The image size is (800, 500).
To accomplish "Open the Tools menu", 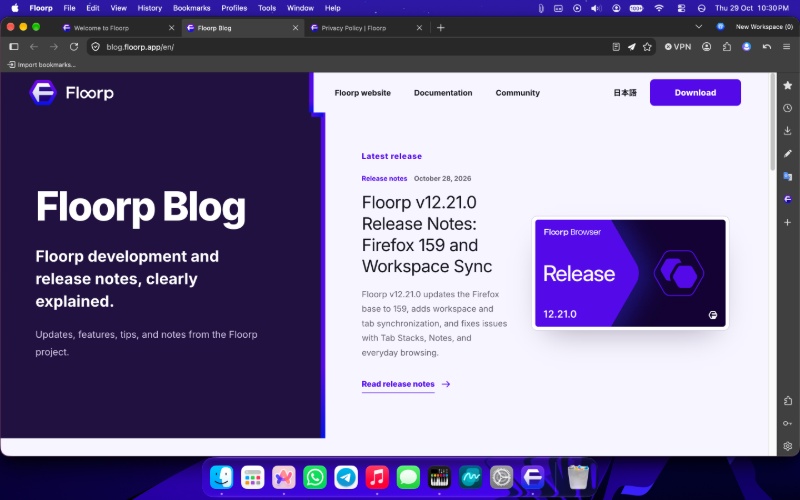I will coord(267,8).
